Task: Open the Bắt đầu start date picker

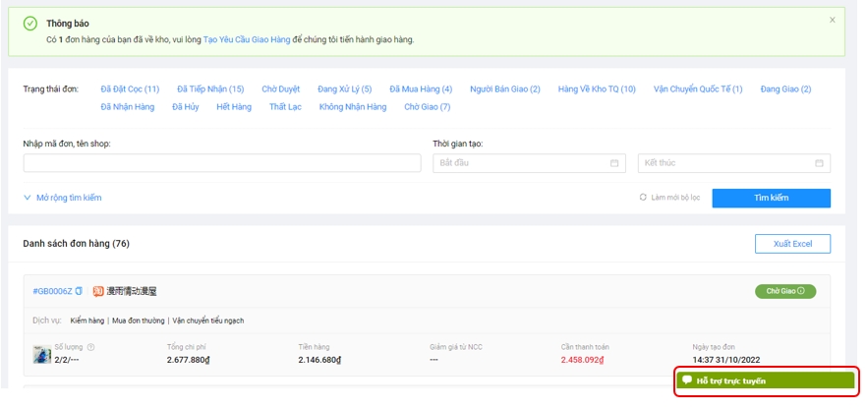Action: 521,163
